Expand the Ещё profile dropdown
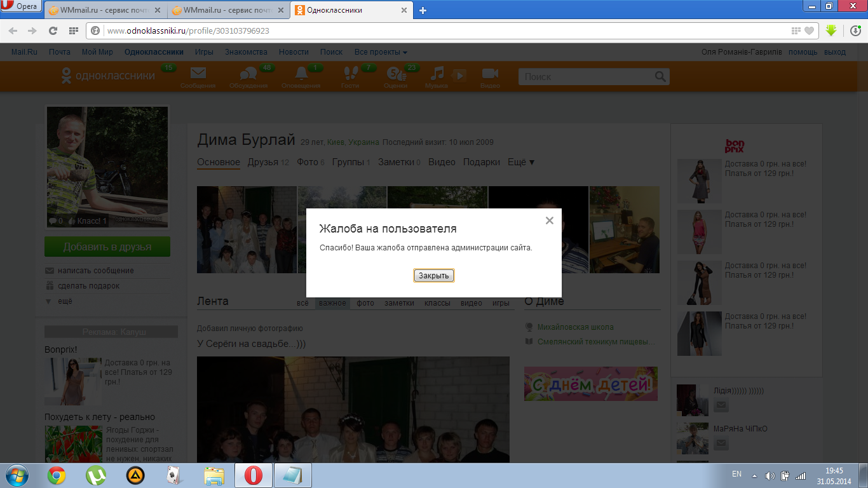The image size is (868, 488). point(521,162)
